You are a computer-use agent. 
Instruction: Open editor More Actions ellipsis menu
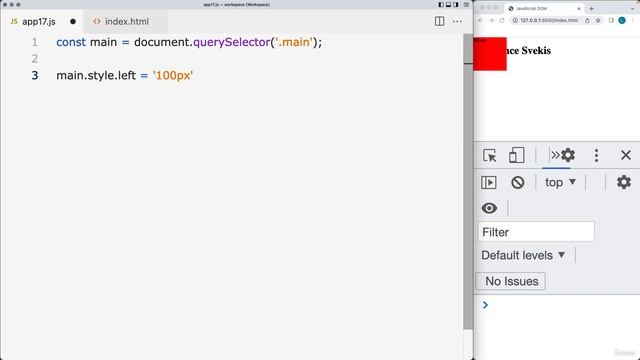coord(457,21)
